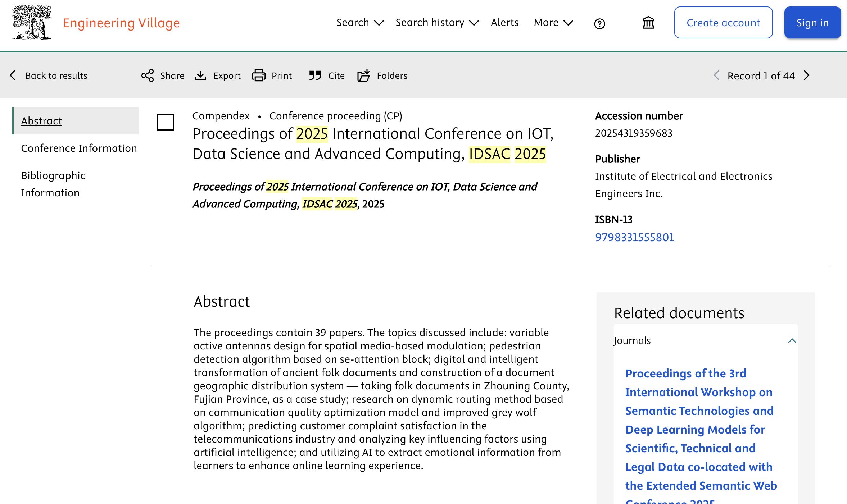Image resolution: width=847 pixels, height=504 pixels.
Task: Open the More dropdown menu
Action: coord(553,23)
